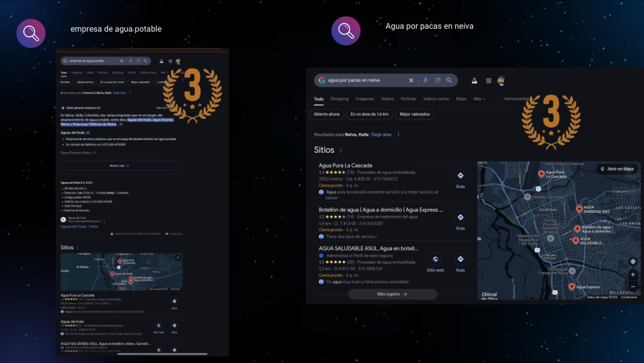Viewport: 644px width, 363px height.
Task: Click the AGUA SABROSA SAS map pin
Action: point(579,208)
